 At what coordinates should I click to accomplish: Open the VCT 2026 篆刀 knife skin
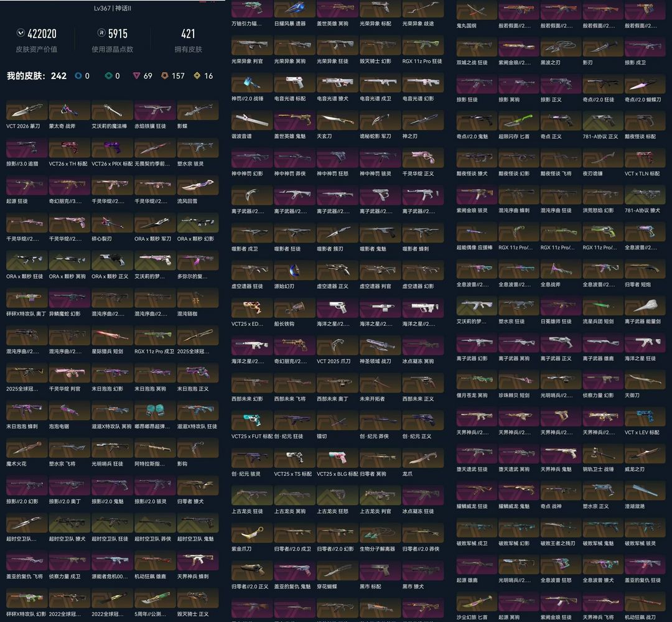click(27, 111)
